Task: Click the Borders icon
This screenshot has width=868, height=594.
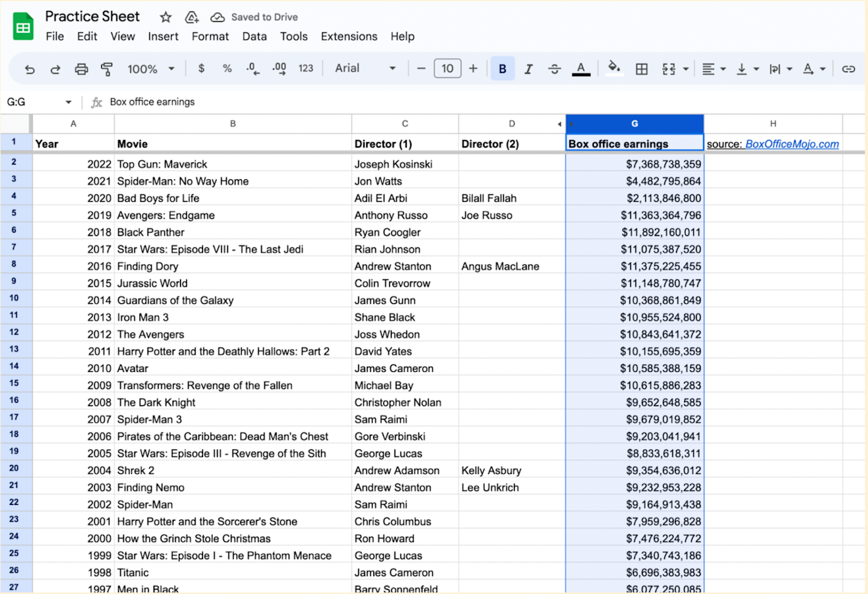Action: [642, 69]
